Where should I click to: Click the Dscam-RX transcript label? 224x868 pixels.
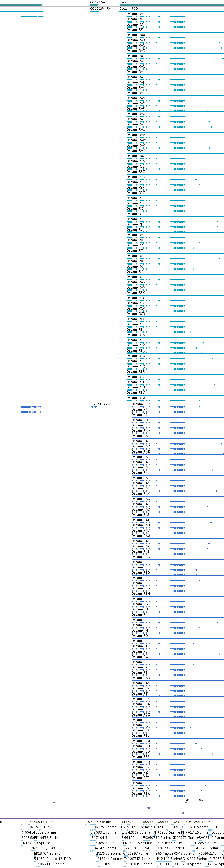[135, 266]
